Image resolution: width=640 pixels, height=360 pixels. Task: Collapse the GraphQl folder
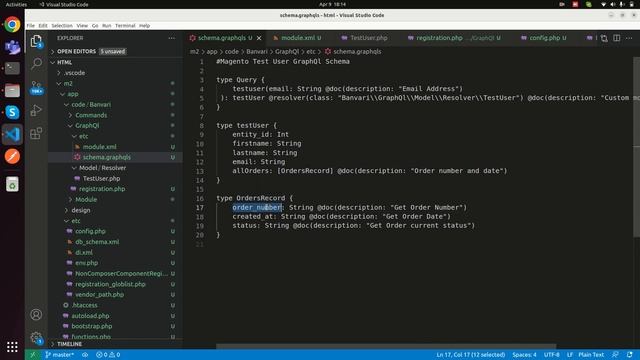coord(116,125)
